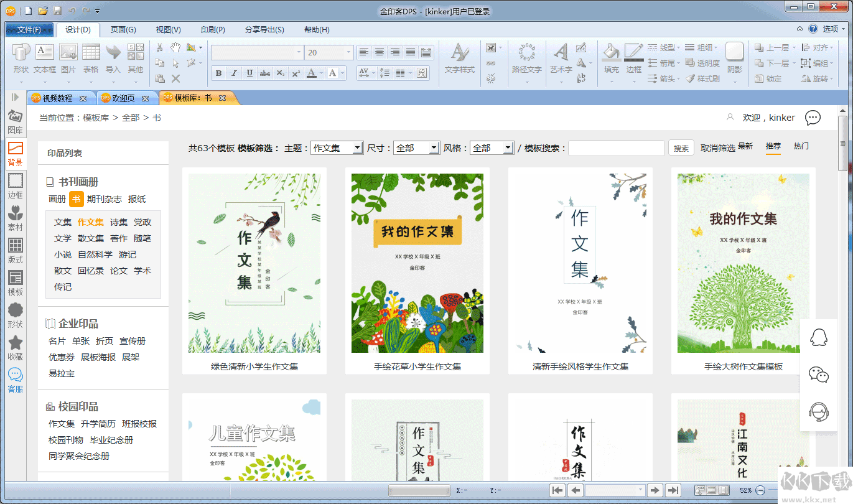Select the 名片 business card category
Image resolution: width=853 pixels, height=504 pixels.
point(57,341)
